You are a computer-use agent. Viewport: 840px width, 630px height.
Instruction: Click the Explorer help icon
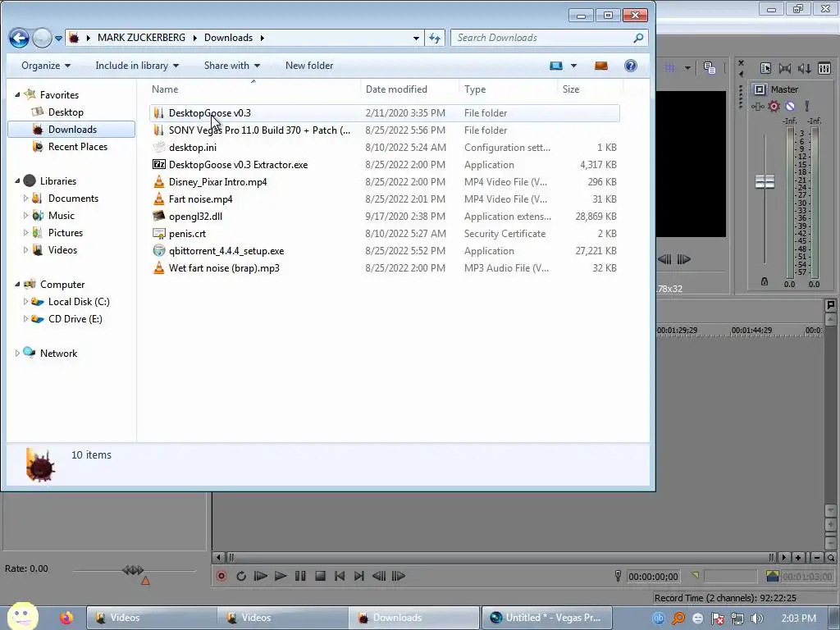[631, 66]
